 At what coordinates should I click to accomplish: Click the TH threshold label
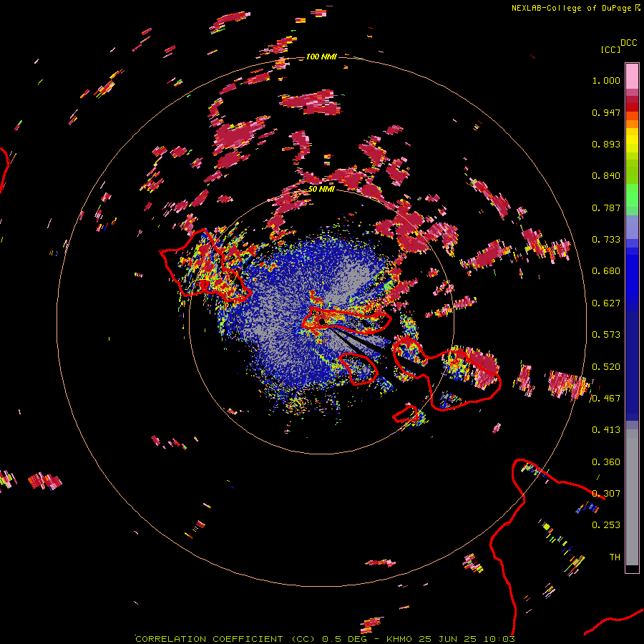coord(615,557)
